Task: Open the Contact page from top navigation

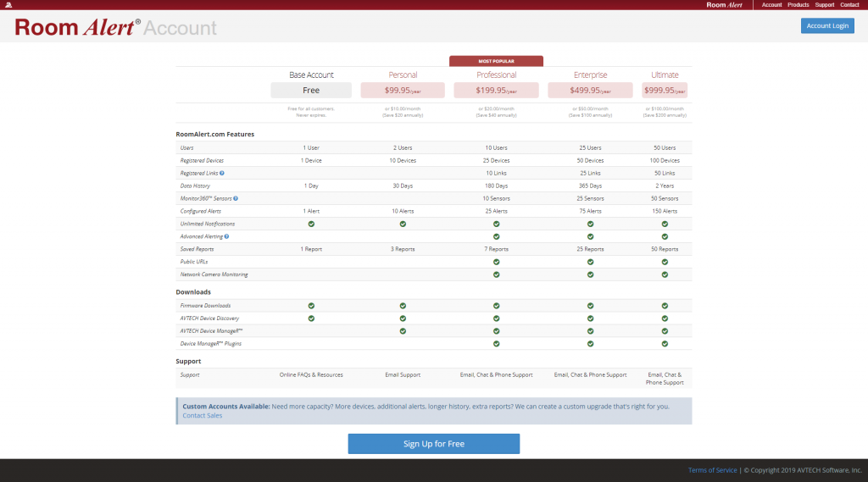Action: point(849,5)
